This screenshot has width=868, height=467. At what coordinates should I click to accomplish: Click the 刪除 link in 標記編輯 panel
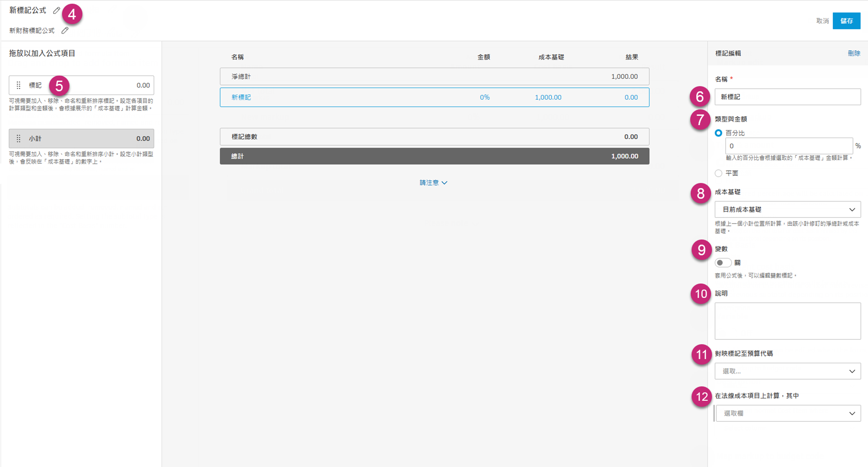coord(855,53)
